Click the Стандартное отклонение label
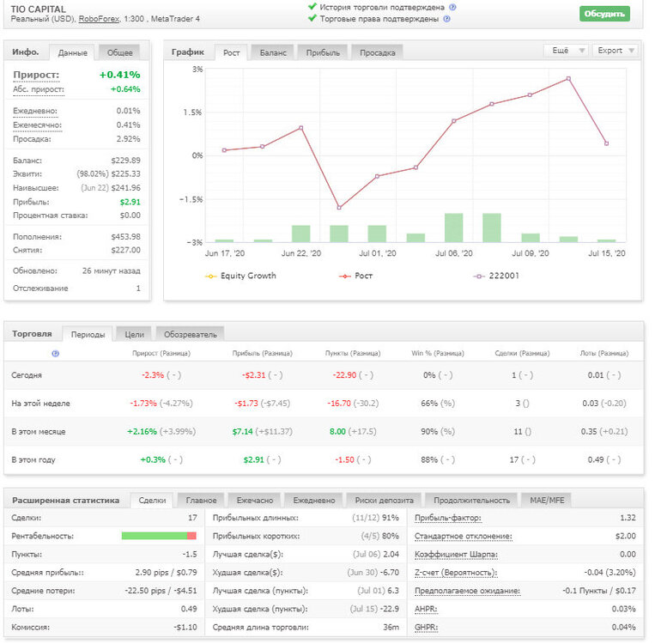Screen dimensions: 655x644 pyautogui.click(x=464, y=536)
